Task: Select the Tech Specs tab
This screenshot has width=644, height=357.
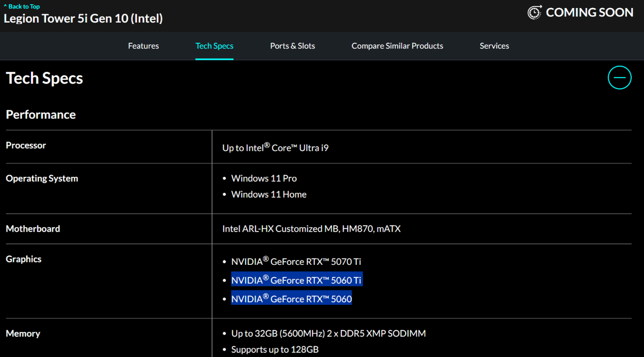Action: coord(214,46)
